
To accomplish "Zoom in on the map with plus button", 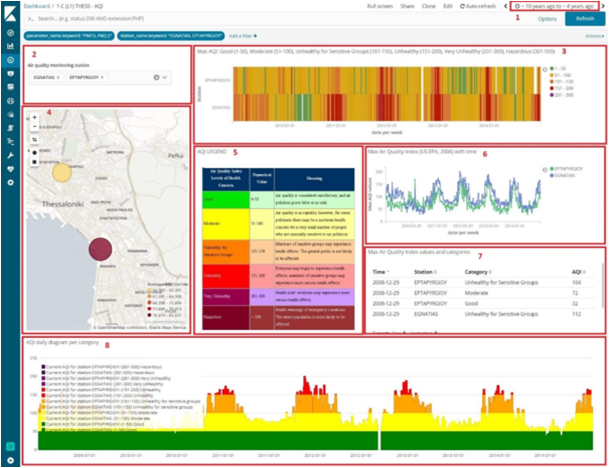I will [x=35, y=117].
